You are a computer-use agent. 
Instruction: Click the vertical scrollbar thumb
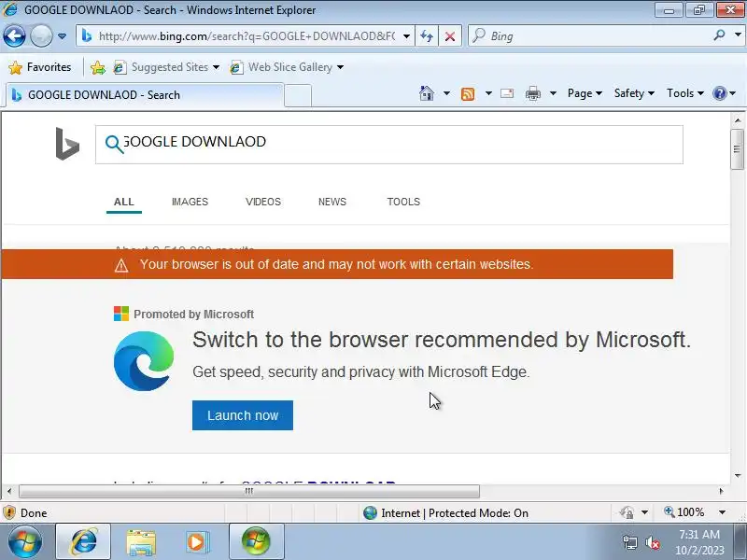click(x=738, y=148)
